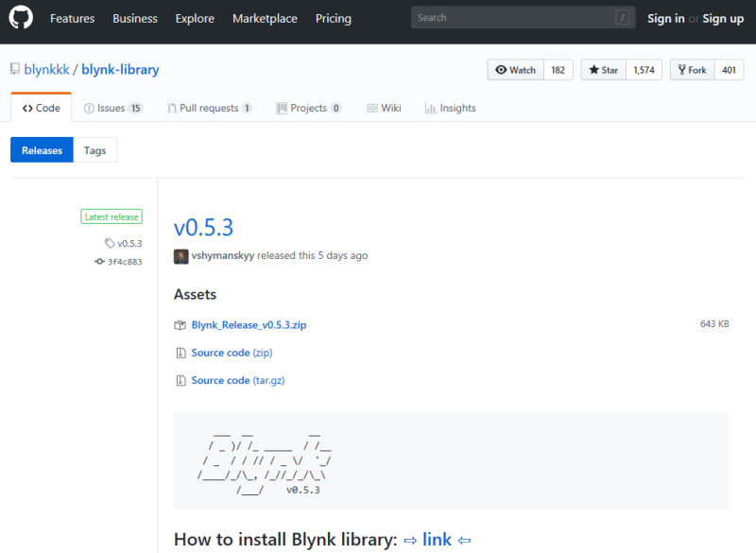Star the blynk-library repository

pos(603,70)
